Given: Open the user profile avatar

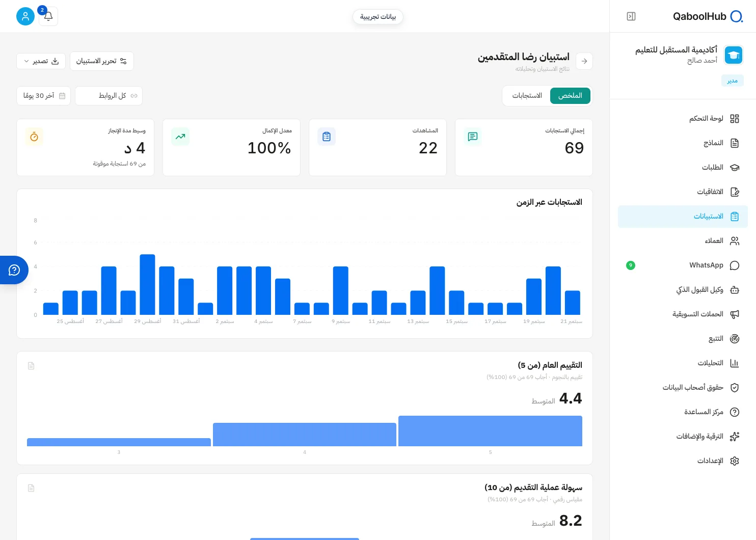Looking at the screenshot, I should (25, 16).
